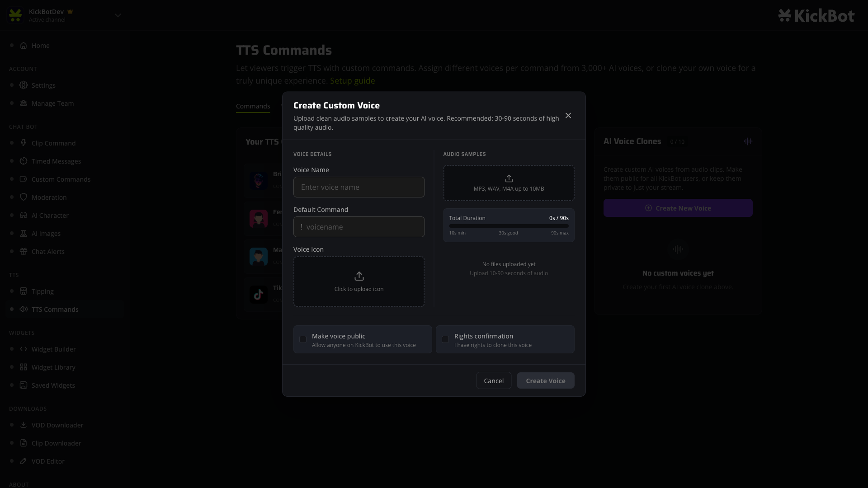Click the Settings gear icon
This screenshot has height=488, width=868.
tap(24, 85)
